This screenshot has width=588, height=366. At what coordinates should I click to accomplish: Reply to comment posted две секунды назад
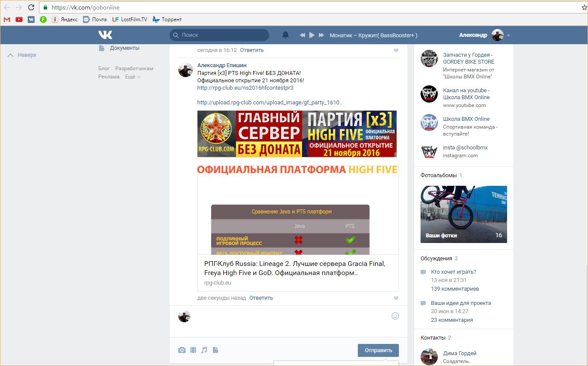(x=261, y=298)
